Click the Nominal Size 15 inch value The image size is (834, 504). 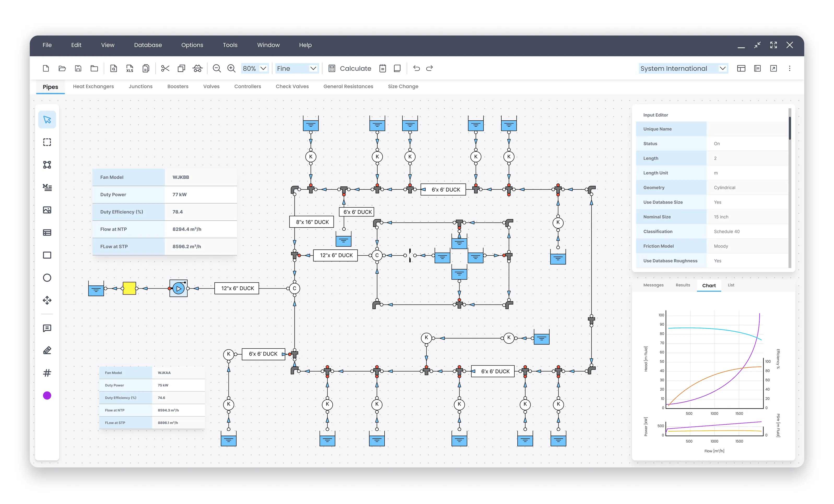tap(747, 217)
